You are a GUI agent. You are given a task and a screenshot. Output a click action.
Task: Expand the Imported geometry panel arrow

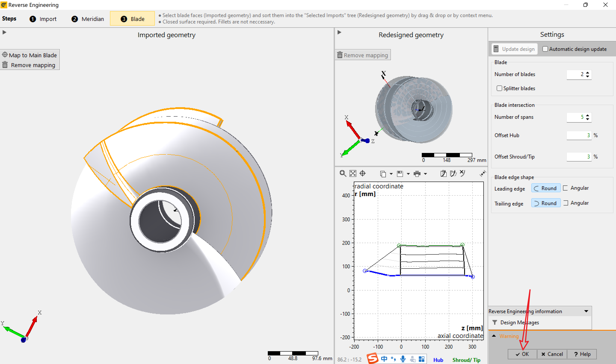tap(4, 32)
